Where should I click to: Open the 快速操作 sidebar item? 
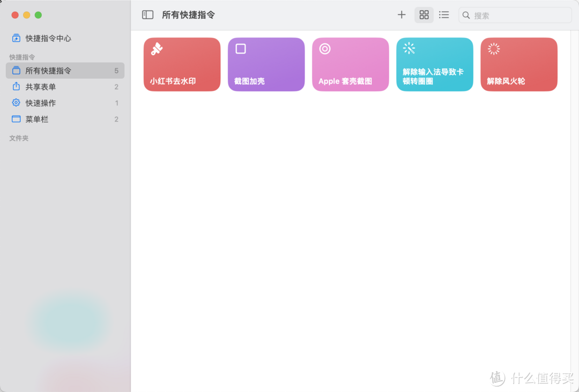pyautogui.click(x=65, y=103)
